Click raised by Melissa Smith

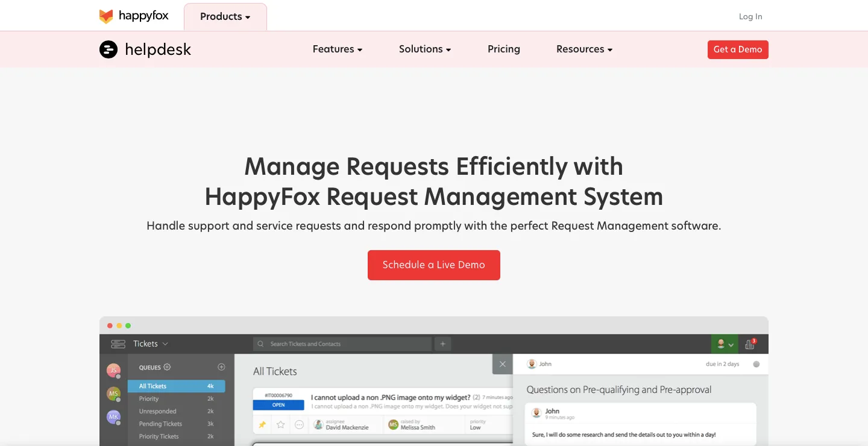[418, 427]
